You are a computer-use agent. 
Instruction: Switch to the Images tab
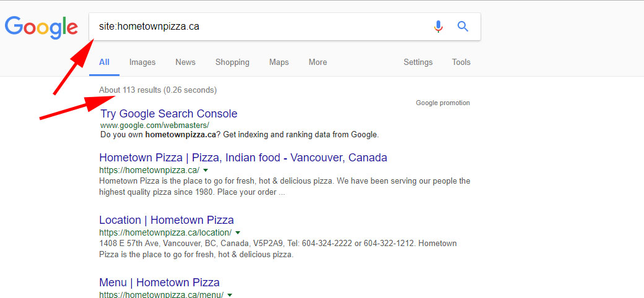point(142,62)
